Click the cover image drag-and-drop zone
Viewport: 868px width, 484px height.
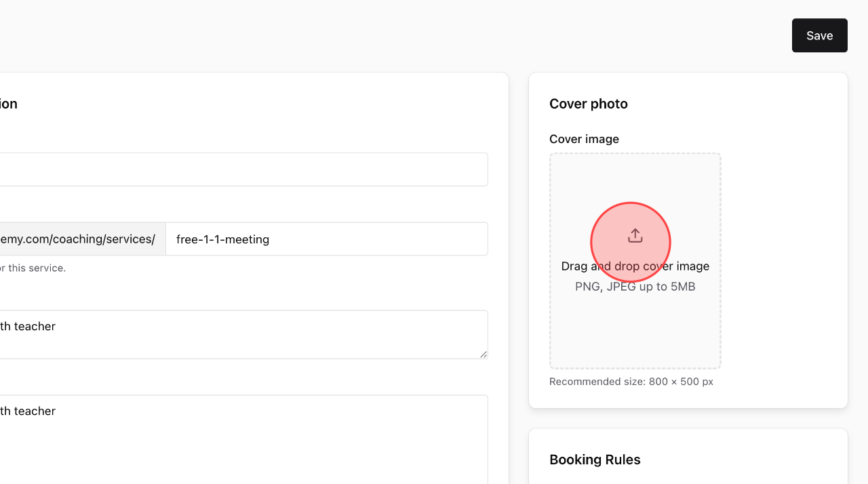click(635, 261)
